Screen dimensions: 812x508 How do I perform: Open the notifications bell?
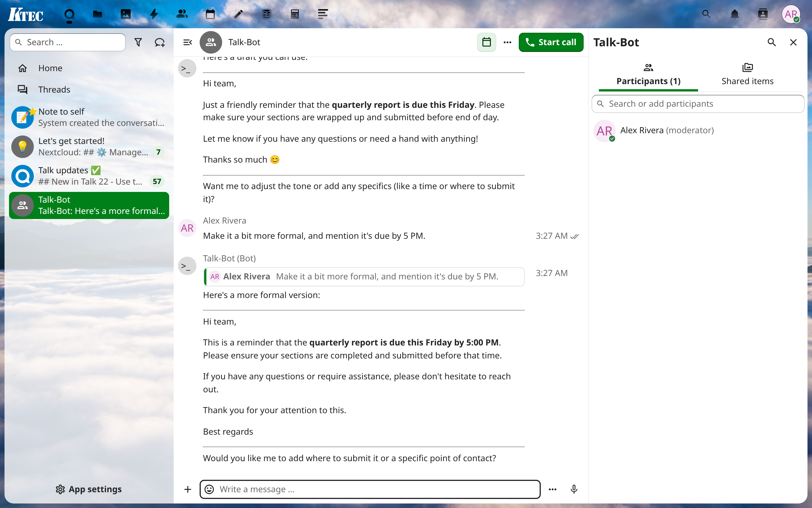[x=734, y=14]
